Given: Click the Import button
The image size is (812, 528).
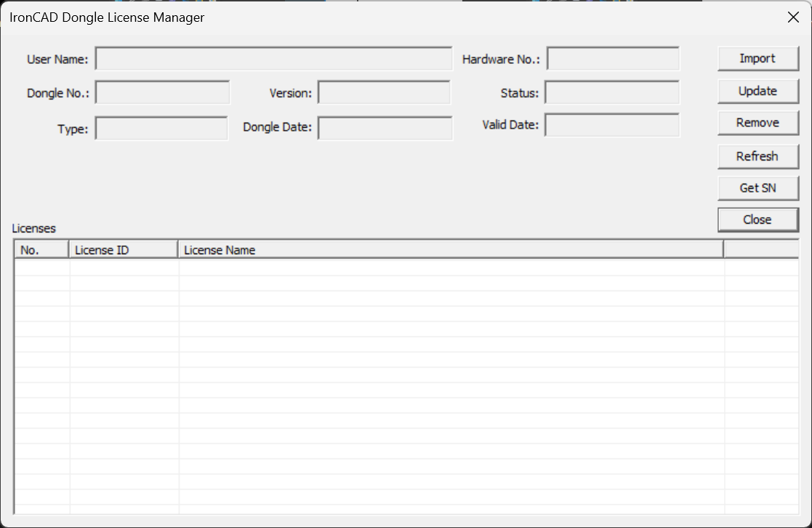Looking at the screenshot, I should coord(757,59).
